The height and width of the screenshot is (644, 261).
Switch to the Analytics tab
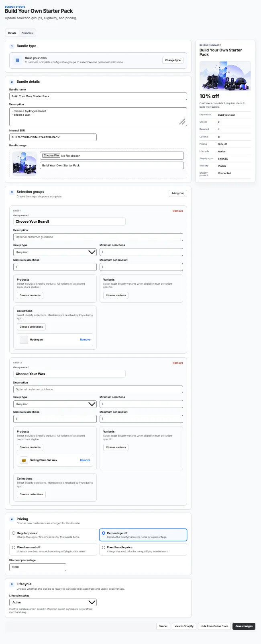tap(27, 33)
